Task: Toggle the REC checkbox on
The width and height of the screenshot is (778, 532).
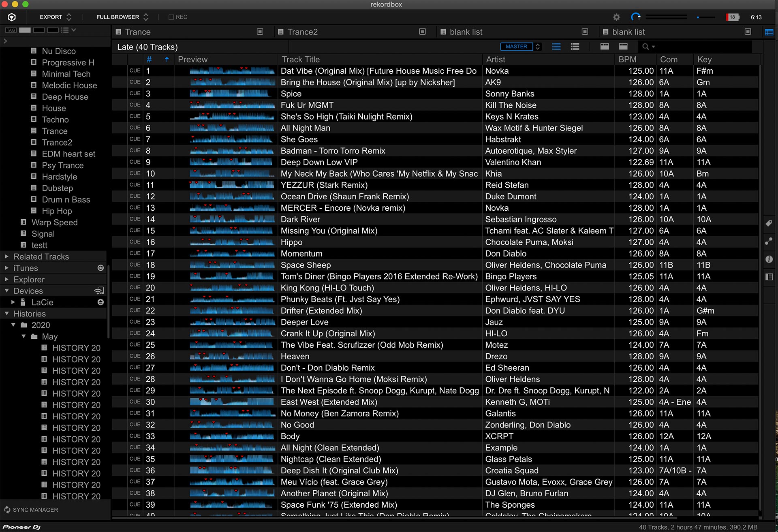Action: point(169,17)
